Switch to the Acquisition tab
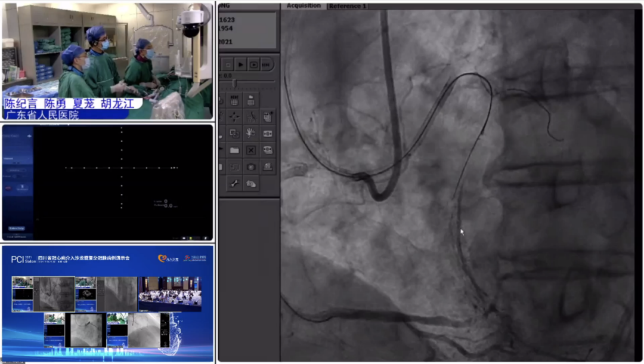Screen dimensions: 644x364 304,6
